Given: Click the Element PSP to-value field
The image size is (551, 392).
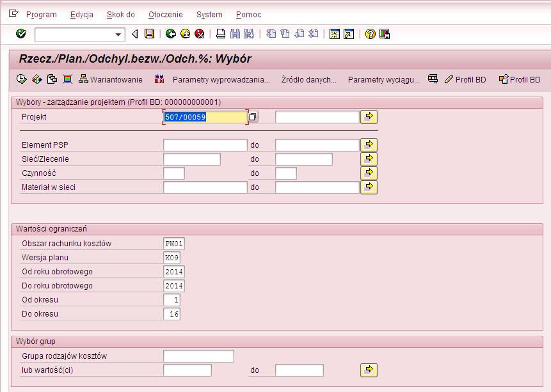Looking at the screenshot, I should 317,145.
